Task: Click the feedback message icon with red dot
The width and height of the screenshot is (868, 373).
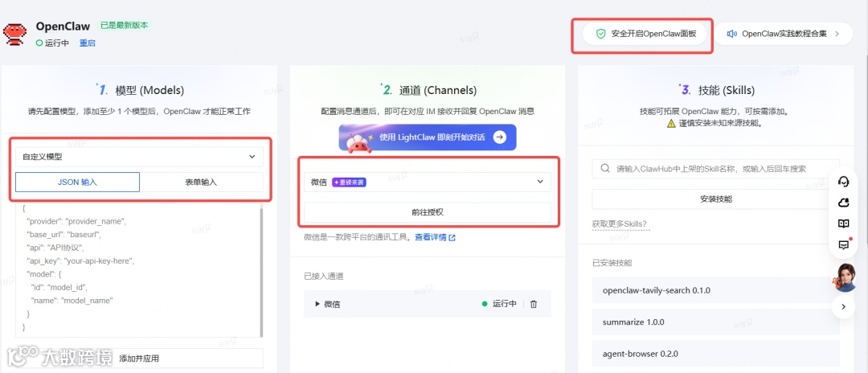Action: (x=844, y=244)
